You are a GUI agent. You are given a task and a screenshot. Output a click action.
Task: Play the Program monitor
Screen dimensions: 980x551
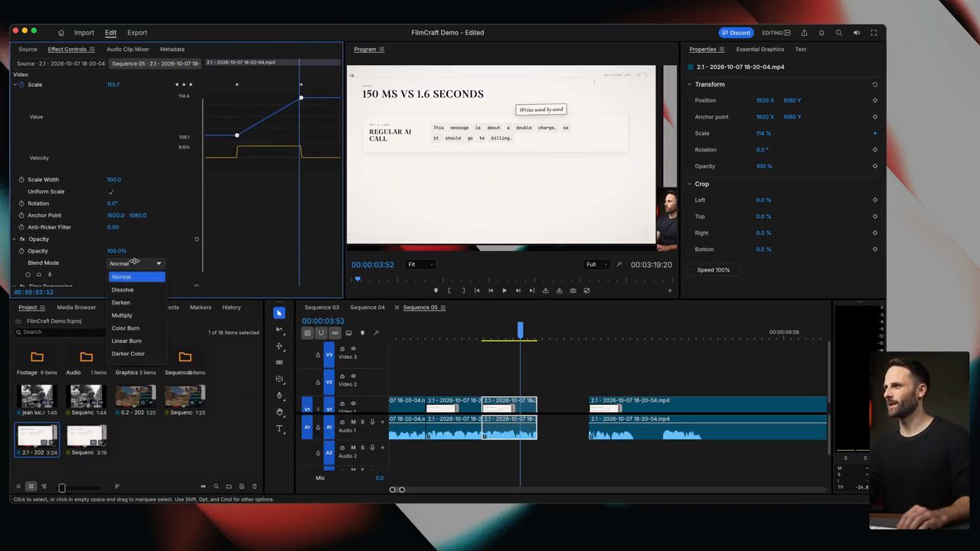(x=504, y=291)
